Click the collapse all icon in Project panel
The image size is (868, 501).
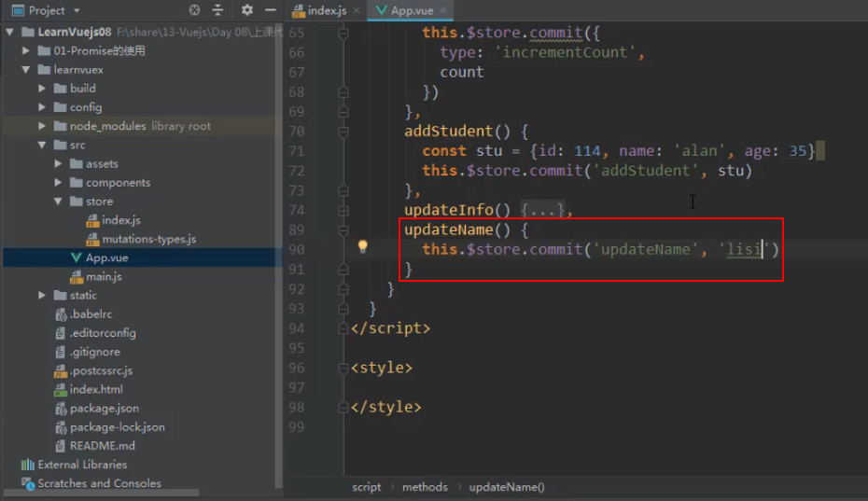point(217,10)
